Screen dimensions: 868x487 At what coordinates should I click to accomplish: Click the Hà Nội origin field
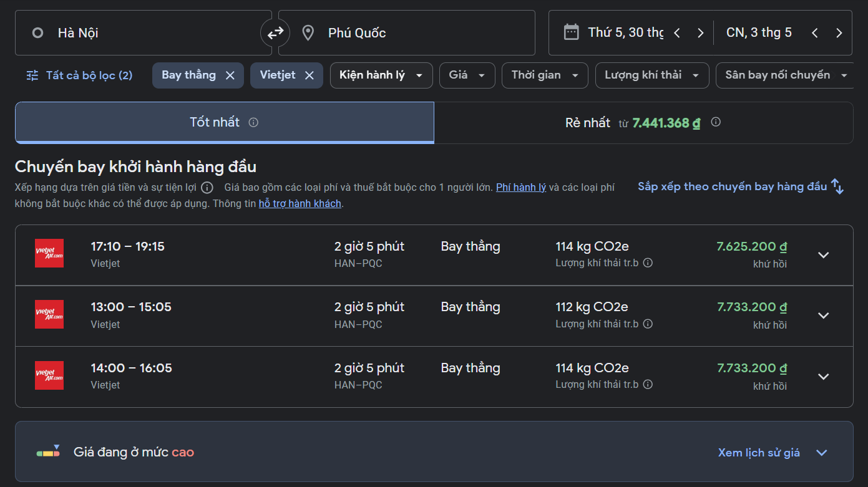coord(144,33)
